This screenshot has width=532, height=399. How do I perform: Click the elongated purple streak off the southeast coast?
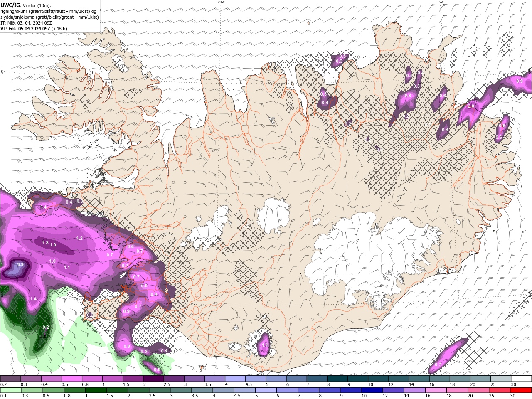[x=447, y=355]
